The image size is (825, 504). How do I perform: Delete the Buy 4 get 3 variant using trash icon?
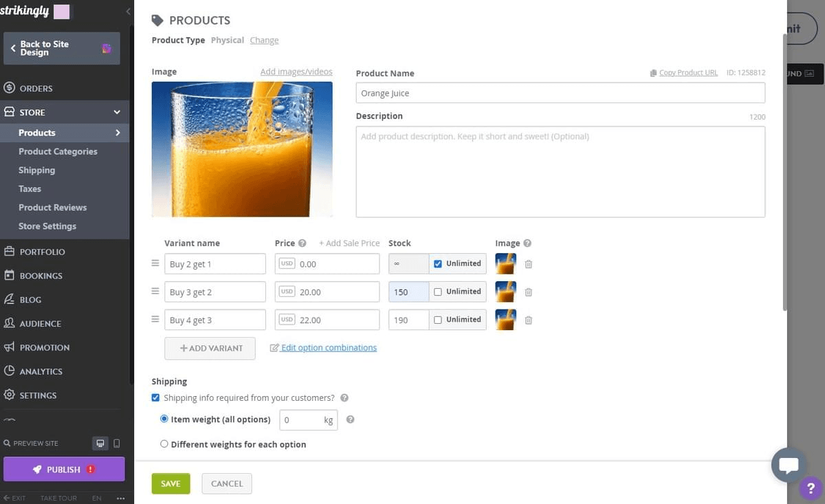pyautogui.click(x=528, y=320)
